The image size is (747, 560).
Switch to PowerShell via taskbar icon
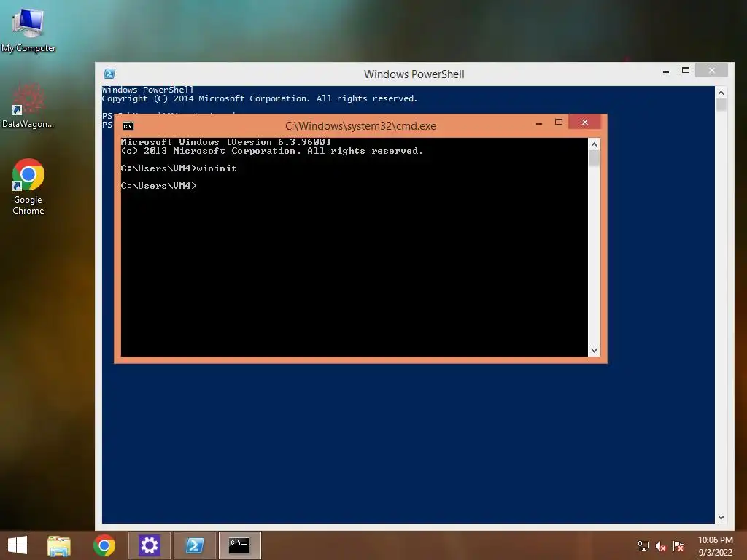coord(195,545)
